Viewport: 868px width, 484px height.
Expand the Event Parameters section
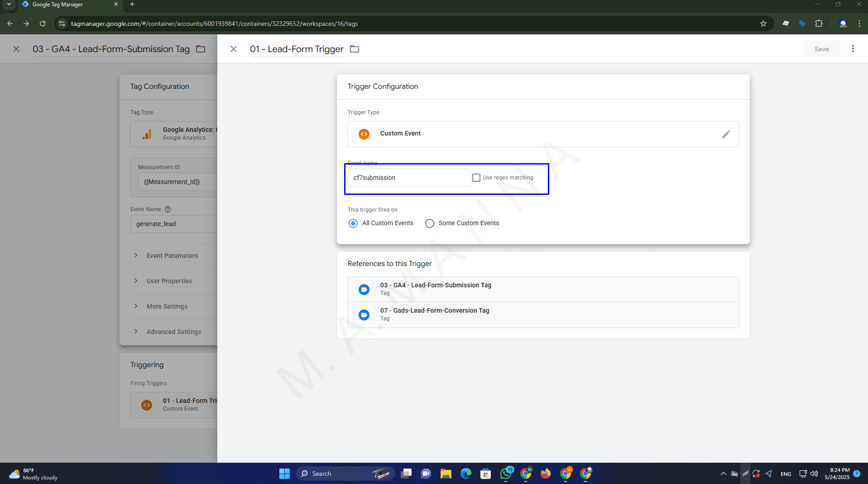172,256
